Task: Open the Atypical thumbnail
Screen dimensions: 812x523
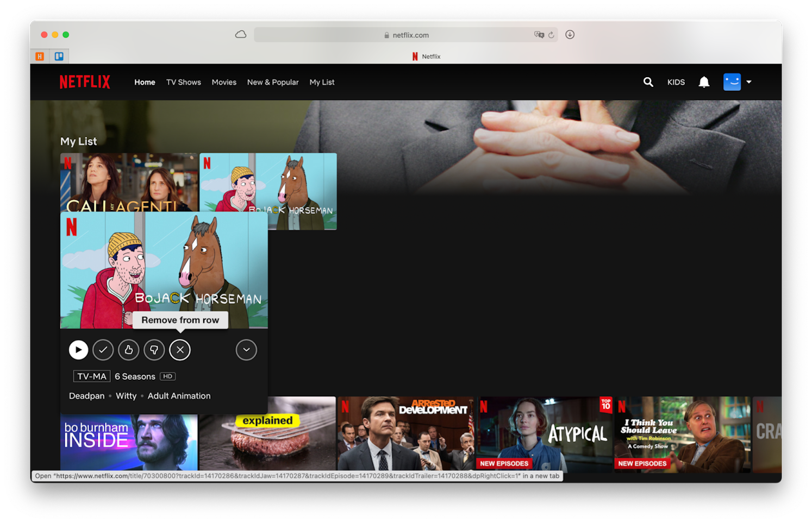Action: [544, 433]
